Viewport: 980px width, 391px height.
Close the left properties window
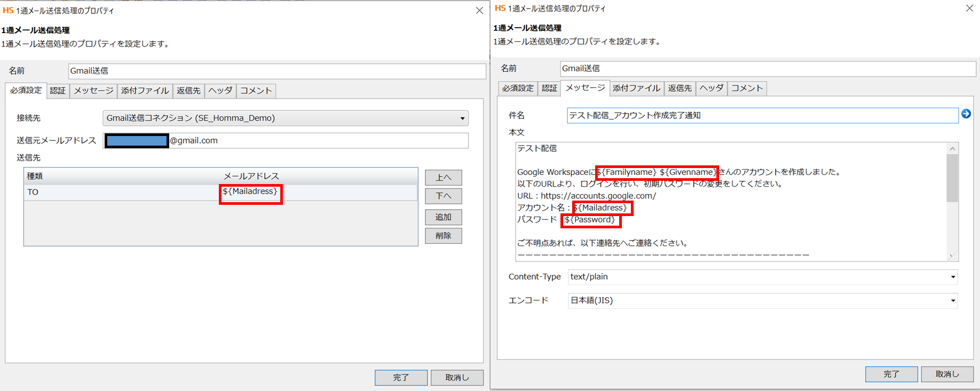click(x=479, y=11)
